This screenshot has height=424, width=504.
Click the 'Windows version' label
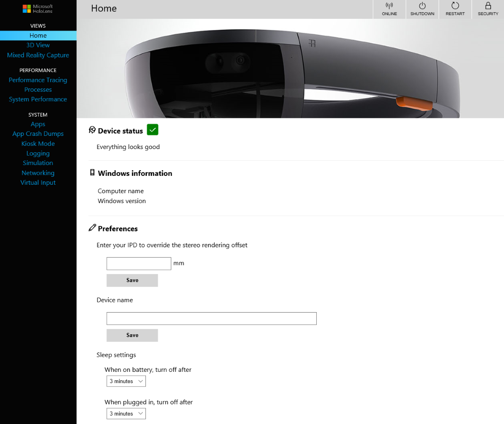coord(121,201)
